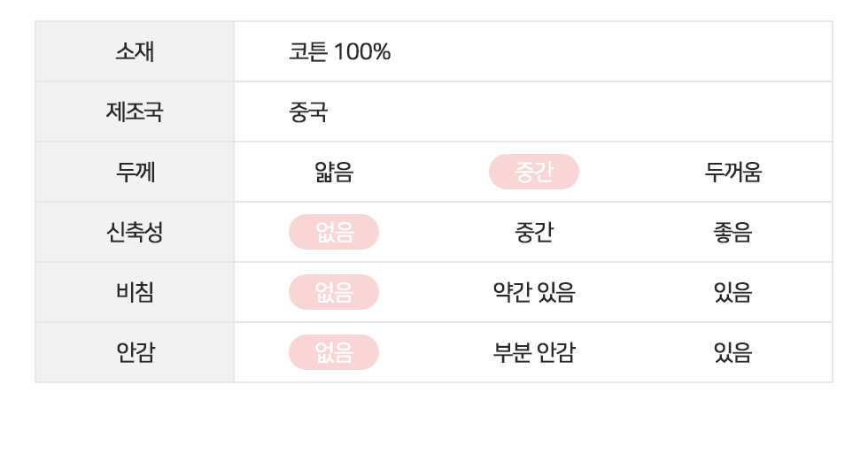The width and height of the screenshot is (868, 454).
Task: Choose 있음 in the 안감 row
Action: 732,353
